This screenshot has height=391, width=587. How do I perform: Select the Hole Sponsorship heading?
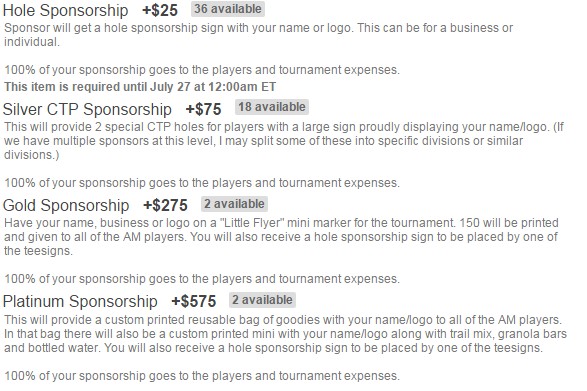tap(66, 10)
